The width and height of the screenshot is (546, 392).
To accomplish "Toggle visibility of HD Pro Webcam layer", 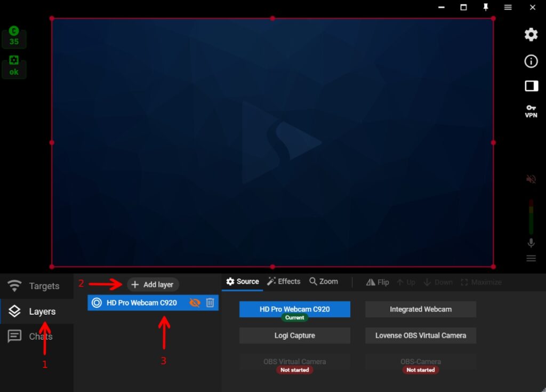I will point(195,303).
